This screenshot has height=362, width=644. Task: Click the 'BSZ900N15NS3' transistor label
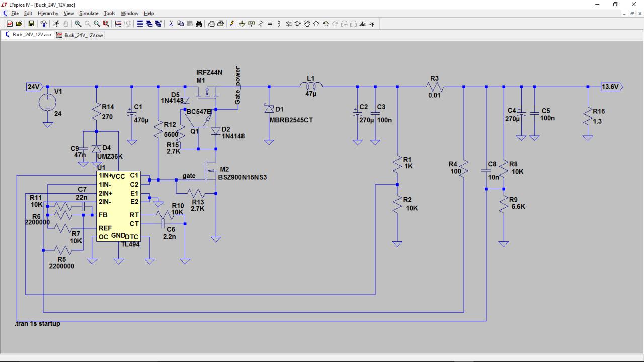pyautogui.click(x=243, y=177)
